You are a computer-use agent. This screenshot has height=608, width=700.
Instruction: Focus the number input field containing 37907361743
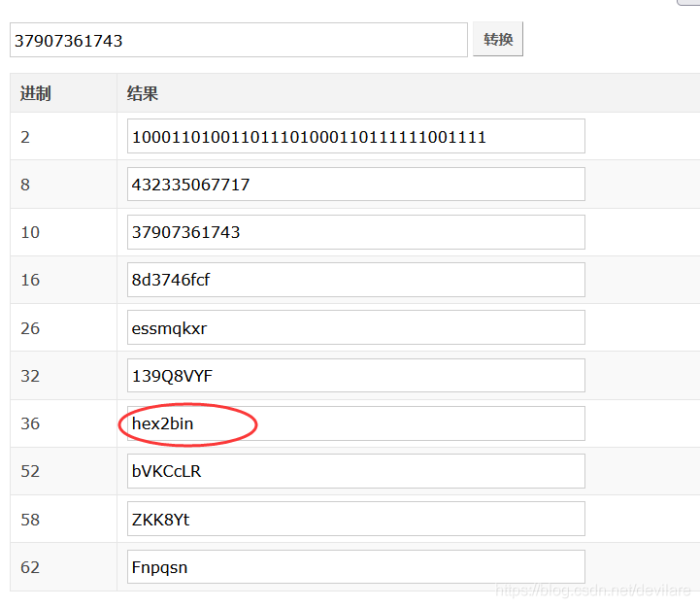[239, 40]
